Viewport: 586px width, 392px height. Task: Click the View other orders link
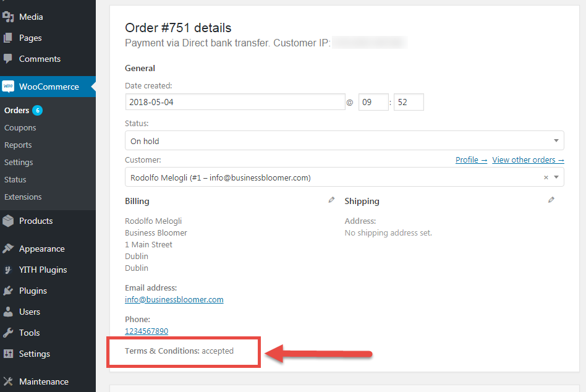528,160
